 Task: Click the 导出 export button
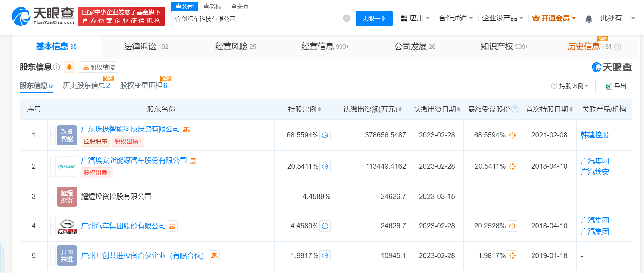coord(616,86)
